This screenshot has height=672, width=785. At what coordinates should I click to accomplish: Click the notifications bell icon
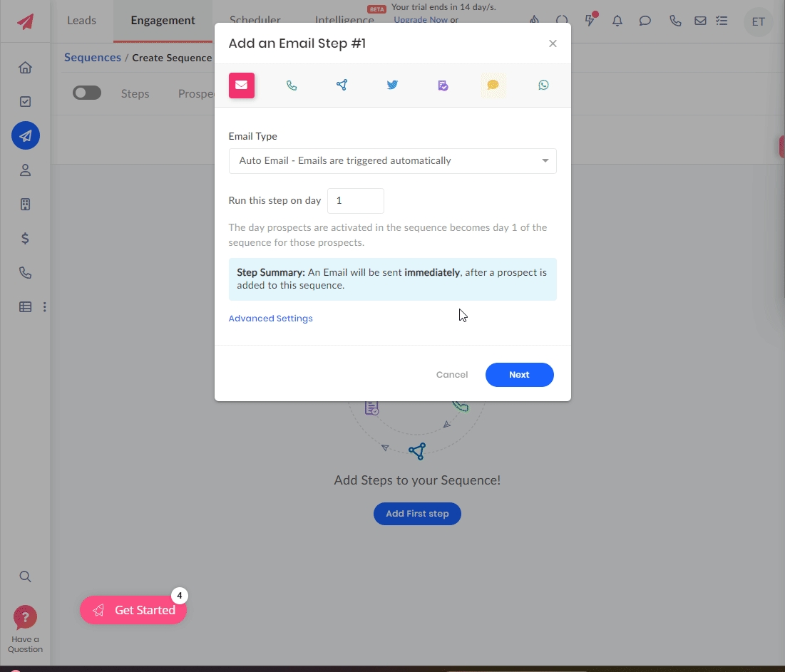point(617,21)
